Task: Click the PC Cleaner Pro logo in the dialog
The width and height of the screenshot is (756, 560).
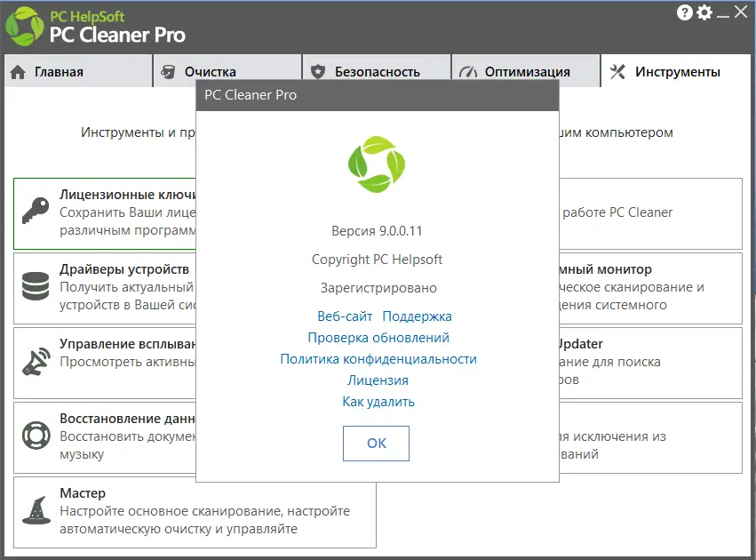Action: [376, 165]
